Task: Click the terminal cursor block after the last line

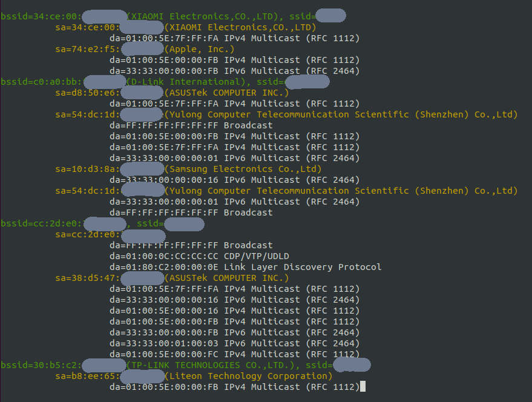Action: click(363, 386)
